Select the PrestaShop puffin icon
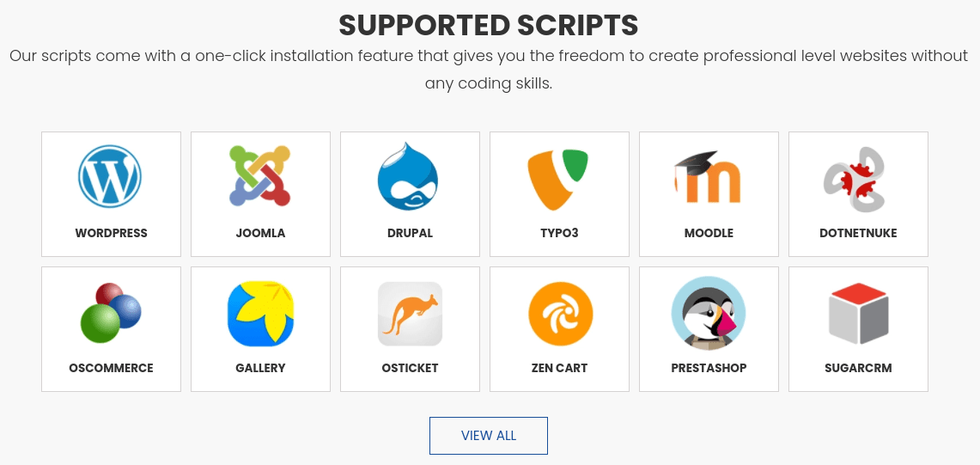The height and width of the screenshot is (465, 980). click(x=708, y=313)
